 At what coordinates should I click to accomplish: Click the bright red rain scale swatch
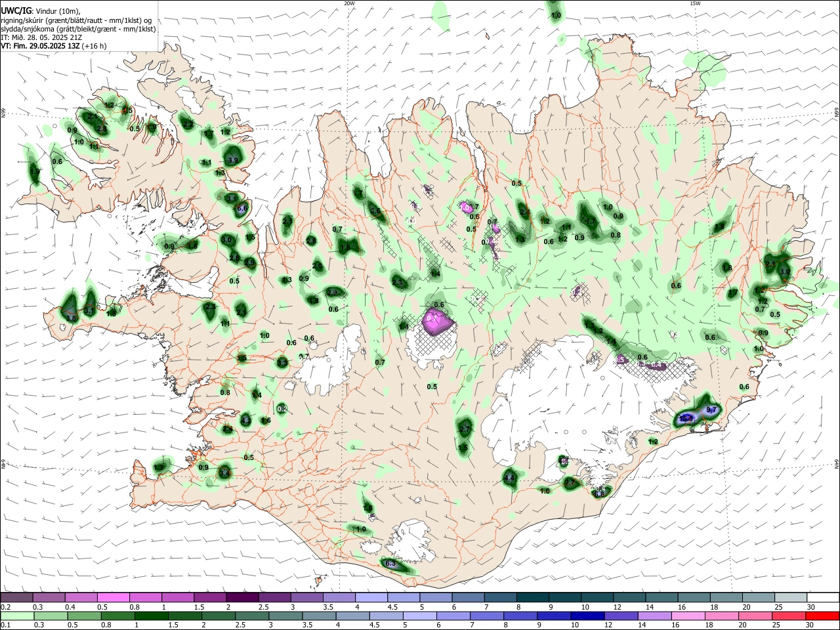coord(822,616)
